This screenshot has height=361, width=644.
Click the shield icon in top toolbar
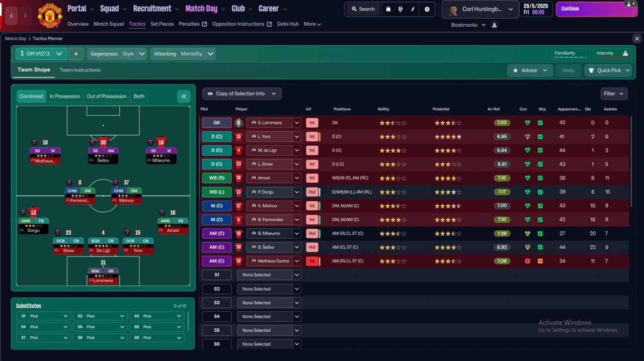point(400,9)
